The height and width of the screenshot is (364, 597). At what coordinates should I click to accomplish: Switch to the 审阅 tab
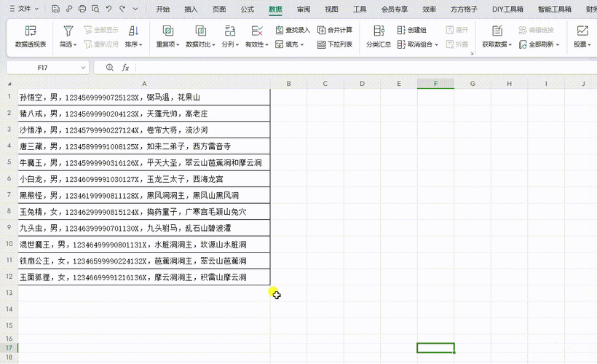click(304, 9)
